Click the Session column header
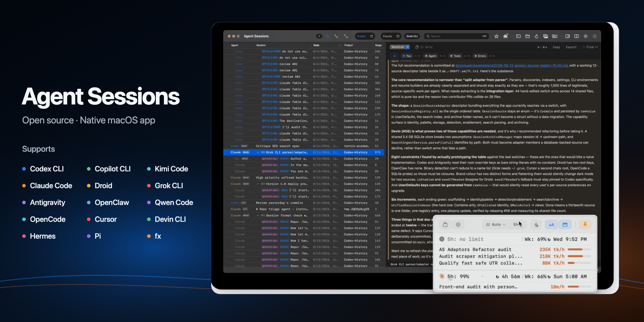The image size is (644, 322). tap(261, 45)
